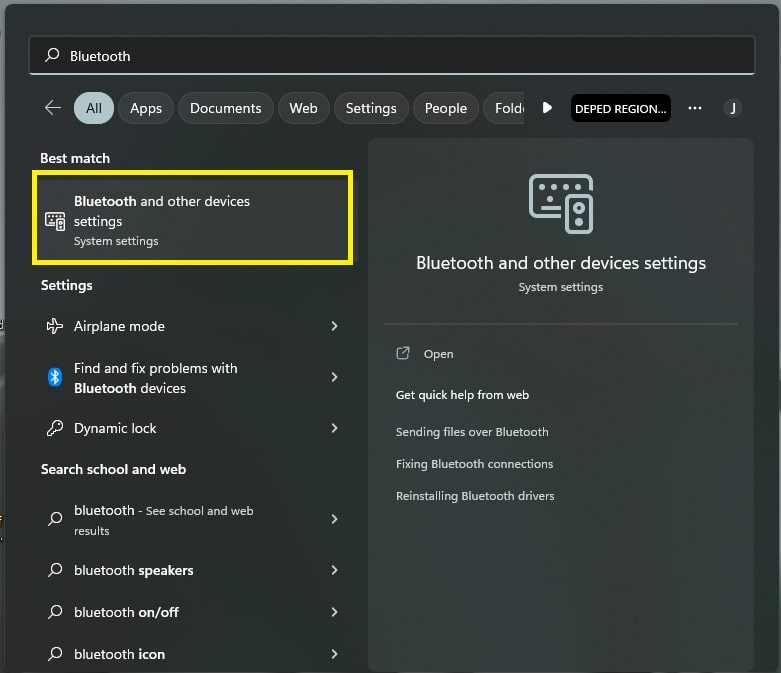Expand the Airplane mode chevron

tap(334, 326)
